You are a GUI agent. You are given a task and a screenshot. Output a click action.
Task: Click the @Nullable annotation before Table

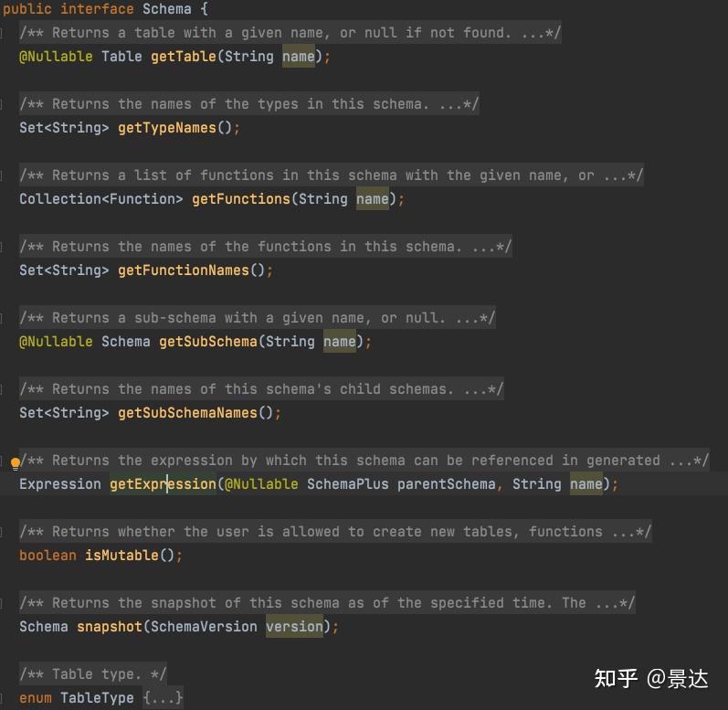click(x=56, y=57)
